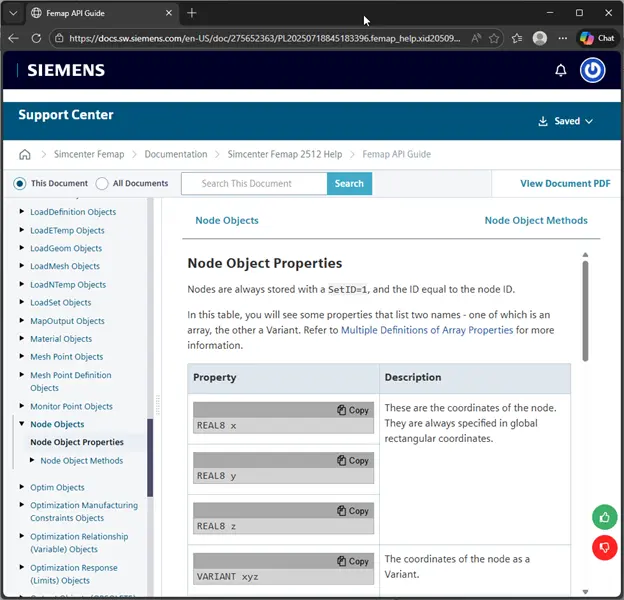Click the browser address bar URL
624x600 pixels.
coord(265,38)
